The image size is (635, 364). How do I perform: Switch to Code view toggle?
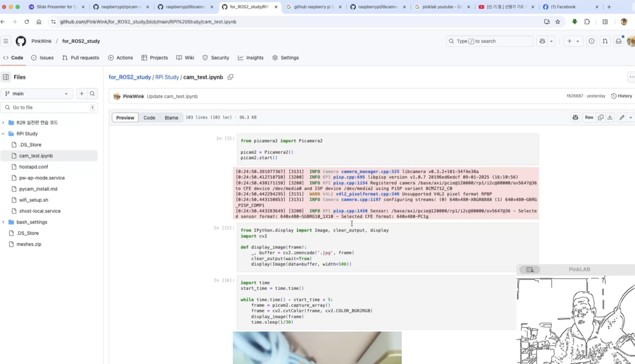(x=149, y=117)
